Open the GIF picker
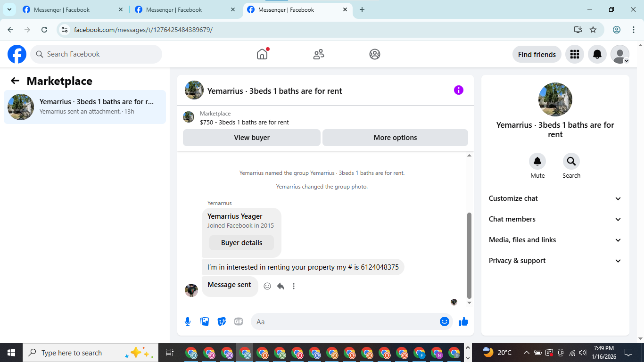644x362 pixels. (x=239, y=321)
